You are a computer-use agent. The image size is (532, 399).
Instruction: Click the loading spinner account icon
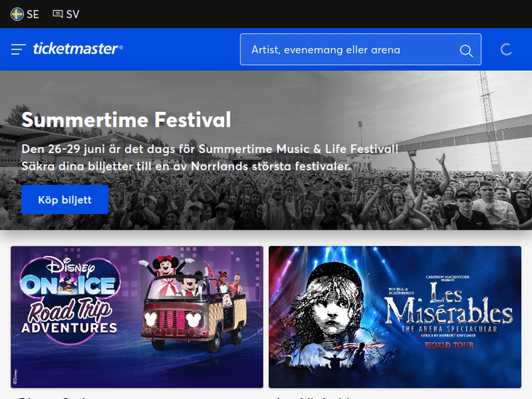506,50
